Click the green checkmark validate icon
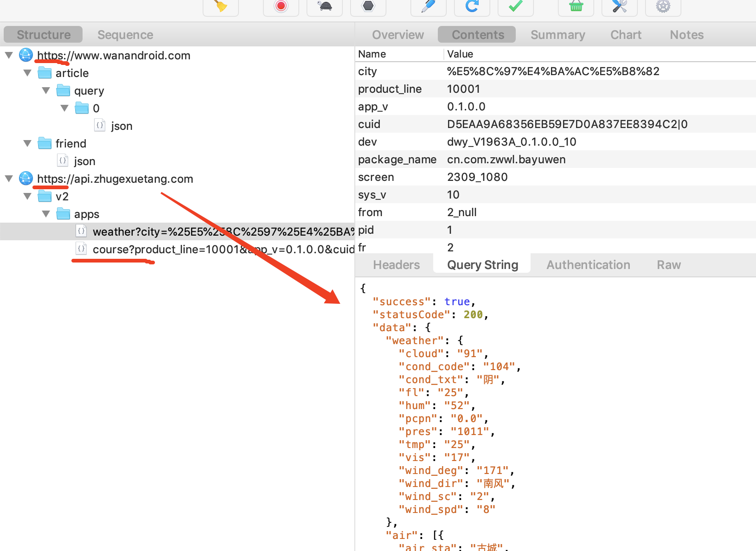 (x=516, y=6)
